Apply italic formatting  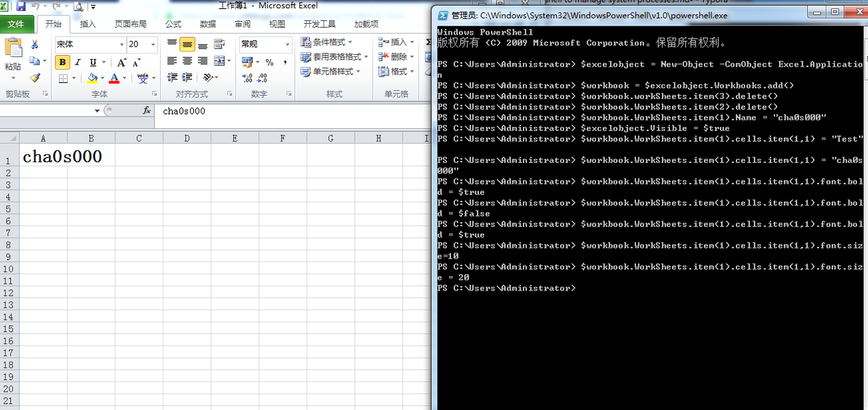pyautogui.click(x=77, y=62)
